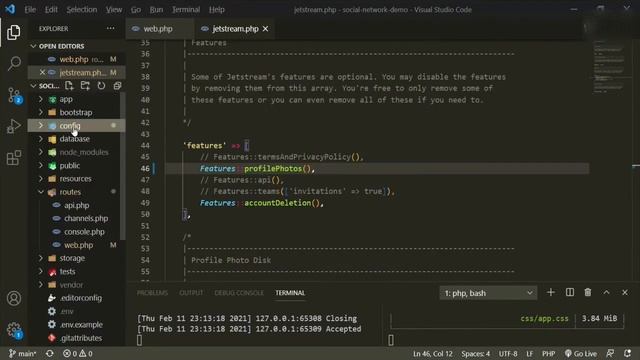The width and height of the screenshot is (640, 360).
Task: Add a new terminal with plus icon
Action: click(551, 292)
